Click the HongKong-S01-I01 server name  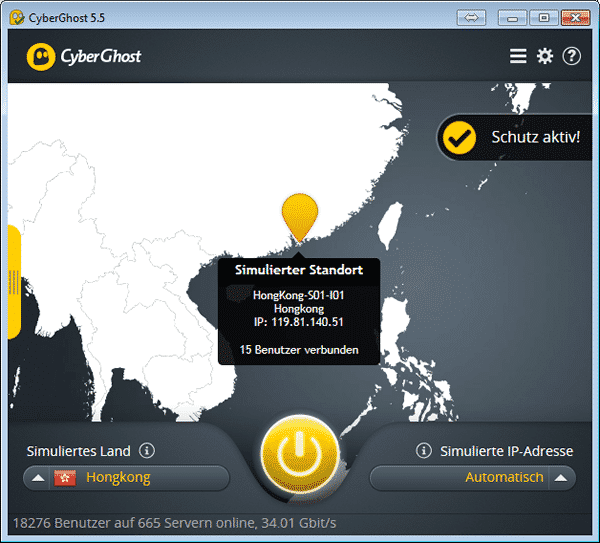coord(298,295)
